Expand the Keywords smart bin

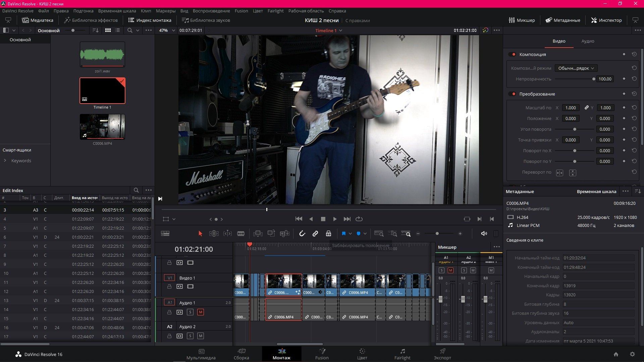click(5, 161)
